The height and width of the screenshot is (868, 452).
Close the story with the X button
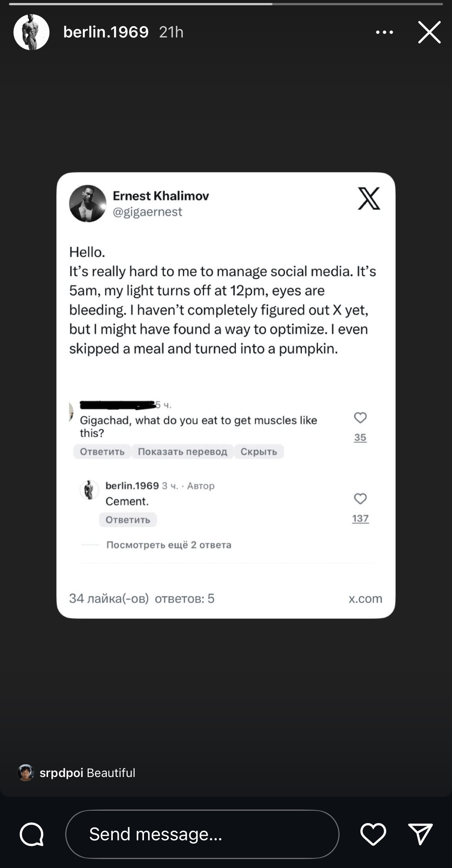429,33
